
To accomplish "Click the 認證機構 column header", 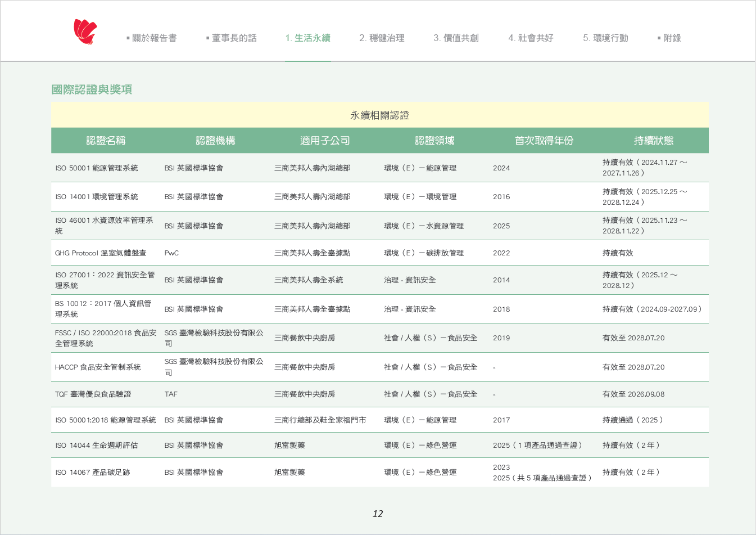I will point(215,141).
